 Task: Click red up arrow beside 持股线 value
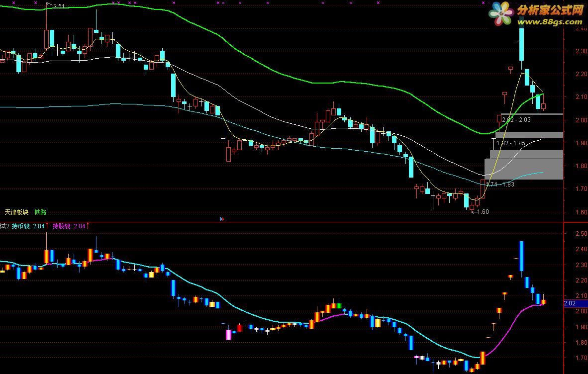(88, 226)
